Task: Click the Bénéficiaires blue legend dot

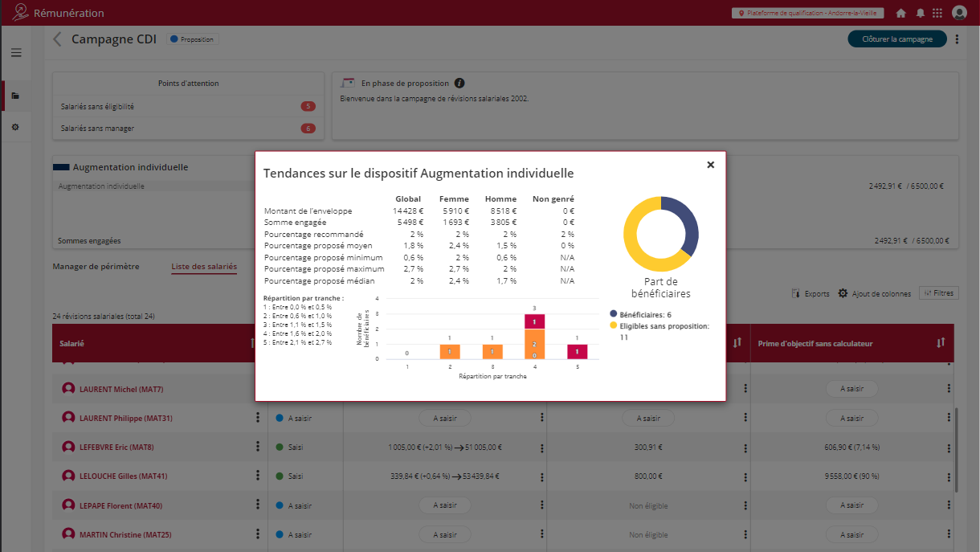Action: [x=614, y=314]
